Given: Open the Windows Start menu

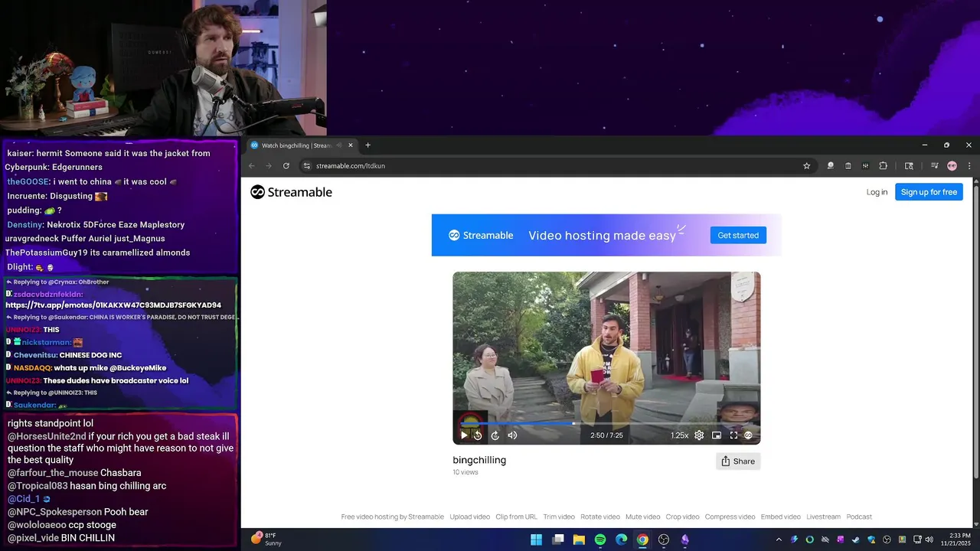Looking at the screenshot, I should coord(537,540).
